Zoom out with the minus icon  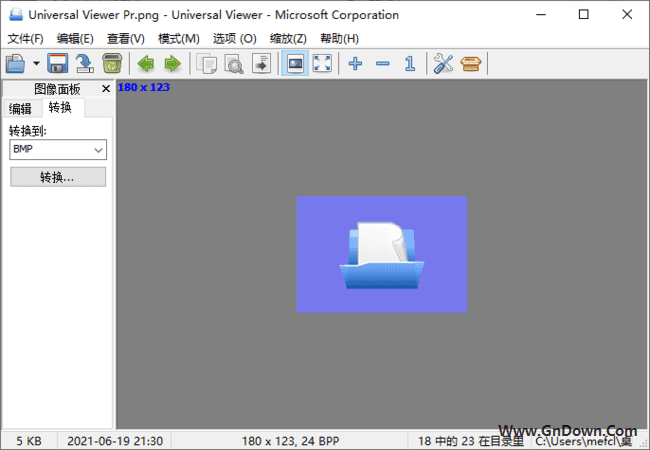pos(383,64)
